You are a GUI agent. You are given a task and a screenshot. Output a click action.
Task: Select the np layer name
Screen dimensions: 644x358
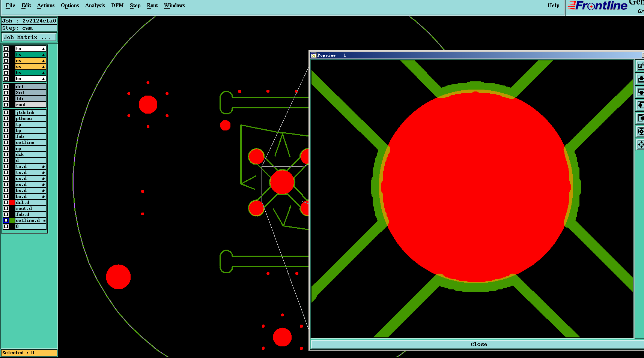30,148
